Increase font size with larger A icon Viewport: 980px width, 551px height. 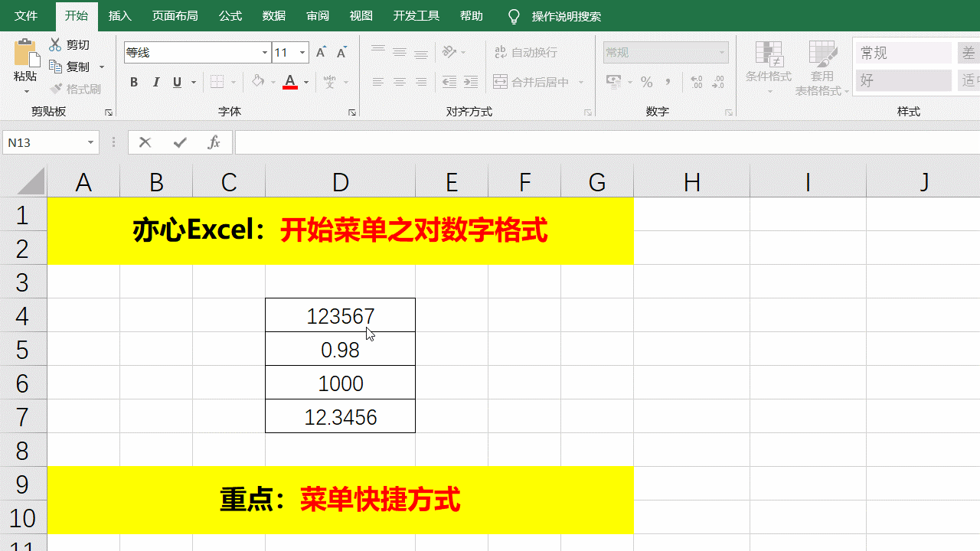pyautogui.click(x=322, y=53)
